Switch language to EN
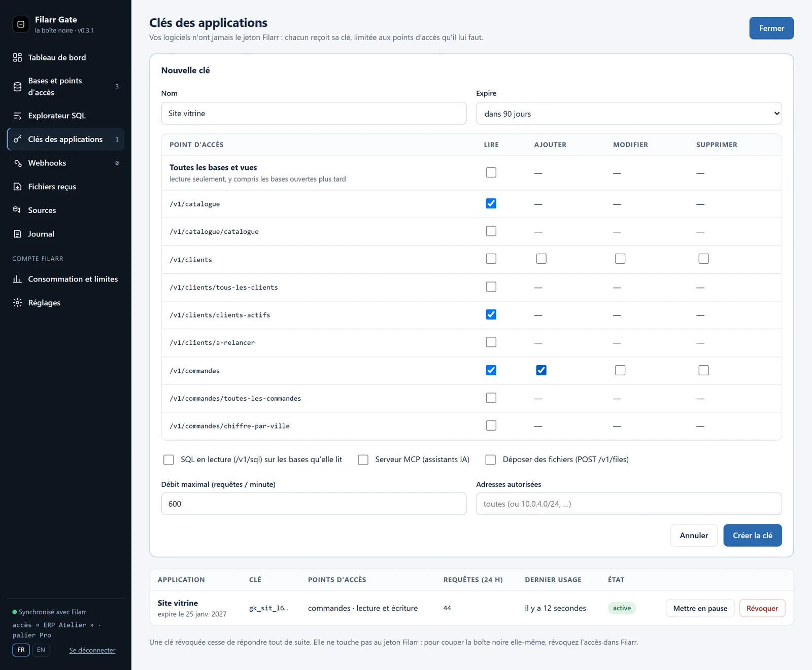This screenshot has height=670, width=812. (x=41, y=650)
